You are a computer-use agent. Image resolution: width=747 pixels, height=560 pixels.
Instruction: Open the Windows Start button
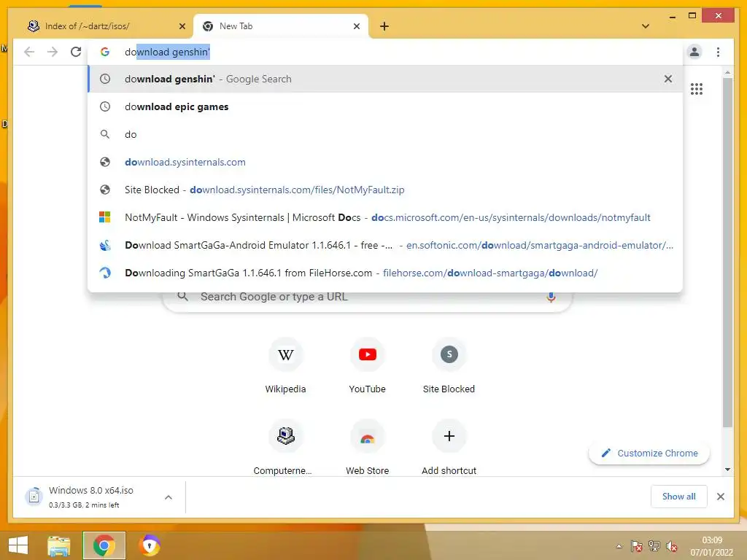point(18,545)
